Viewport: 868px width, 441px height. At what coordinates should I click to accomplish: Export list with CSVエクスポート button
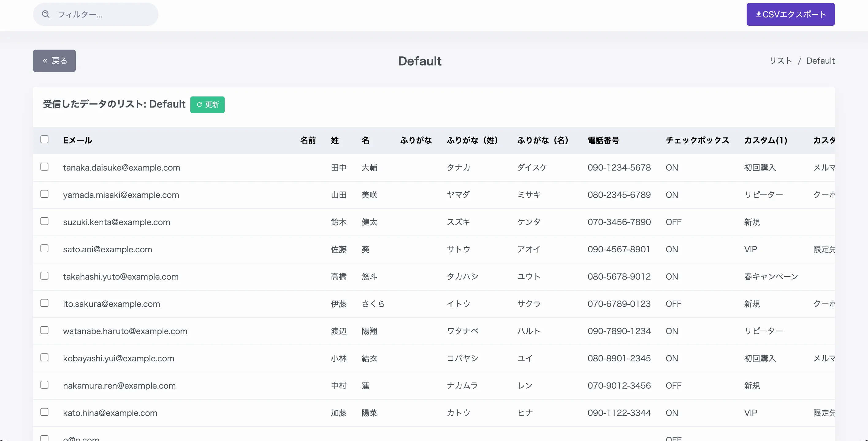[790, 14]
